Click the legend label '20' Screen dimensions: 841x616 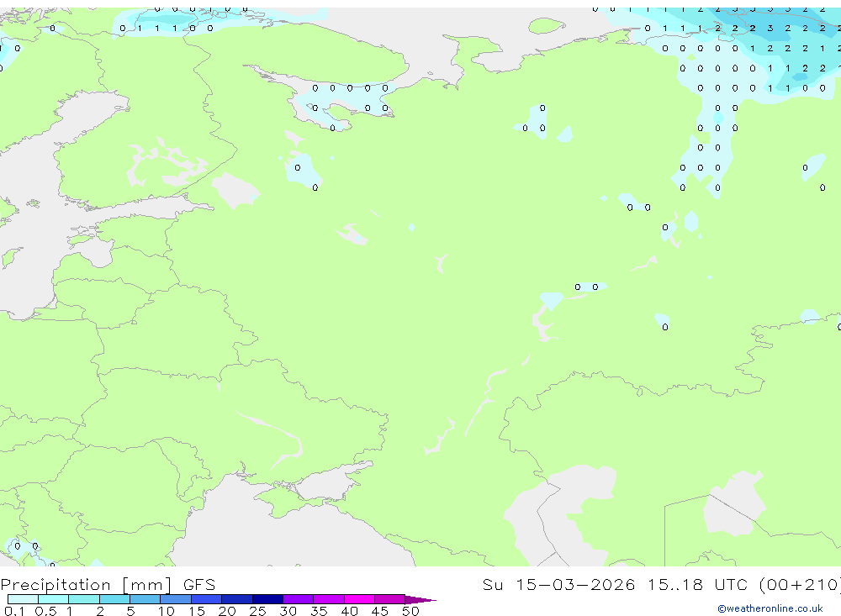point(227,611)
